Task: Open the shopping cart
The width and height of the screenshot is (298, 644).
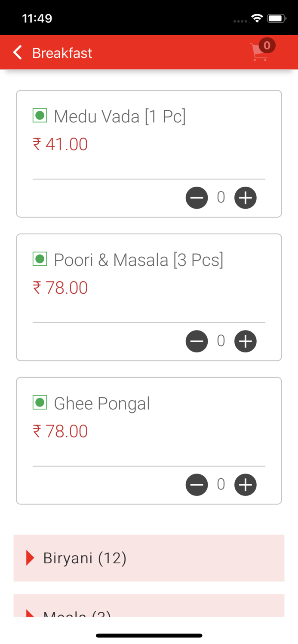Action: coord(259,53)
